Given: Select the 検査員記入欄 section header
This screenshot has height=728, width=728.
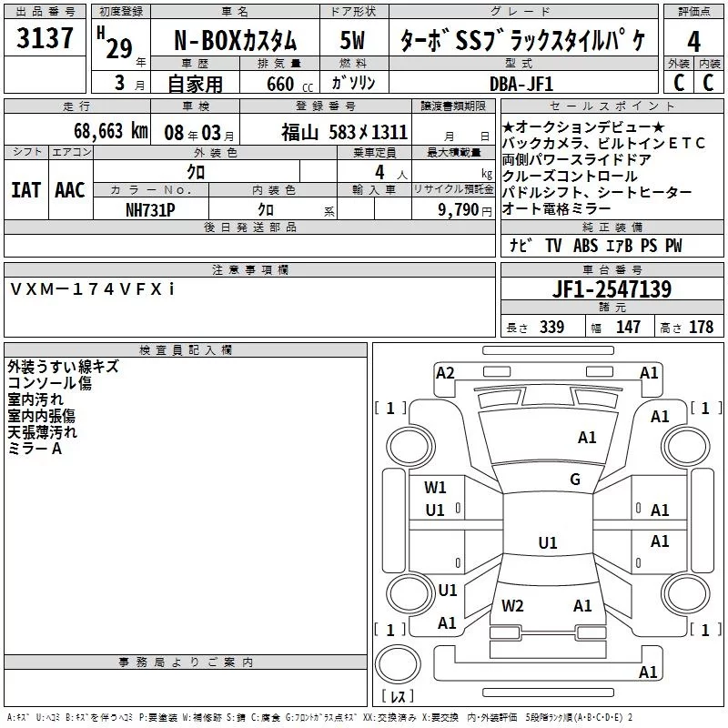Looking at the screenshot, I should point(186,350).
